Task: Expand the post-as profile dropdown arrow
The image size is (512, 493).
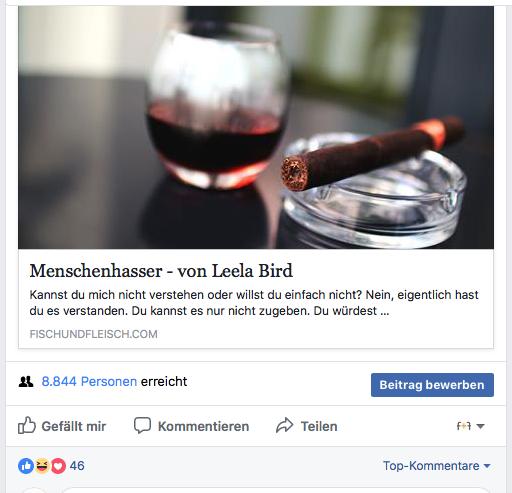Action: 480,426
